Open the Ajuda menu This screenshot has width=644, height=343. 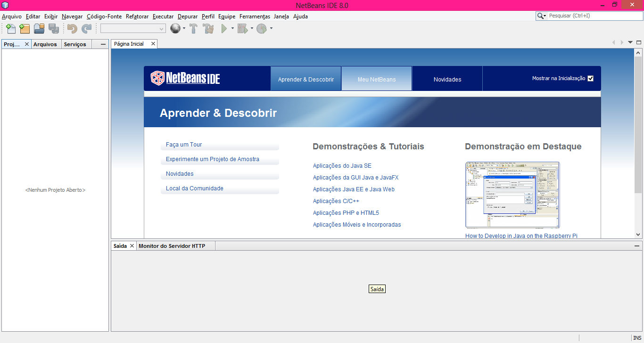300,16
